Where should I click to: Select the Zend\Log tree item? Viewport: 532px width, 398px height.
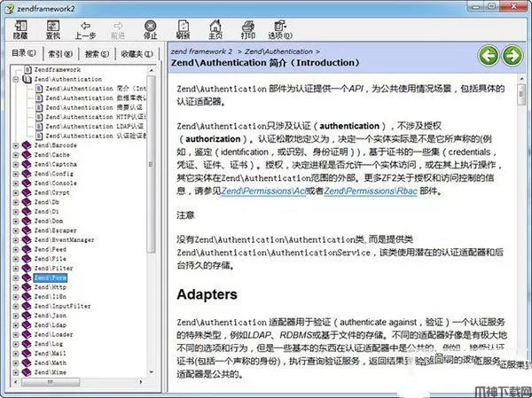[49, 344]
